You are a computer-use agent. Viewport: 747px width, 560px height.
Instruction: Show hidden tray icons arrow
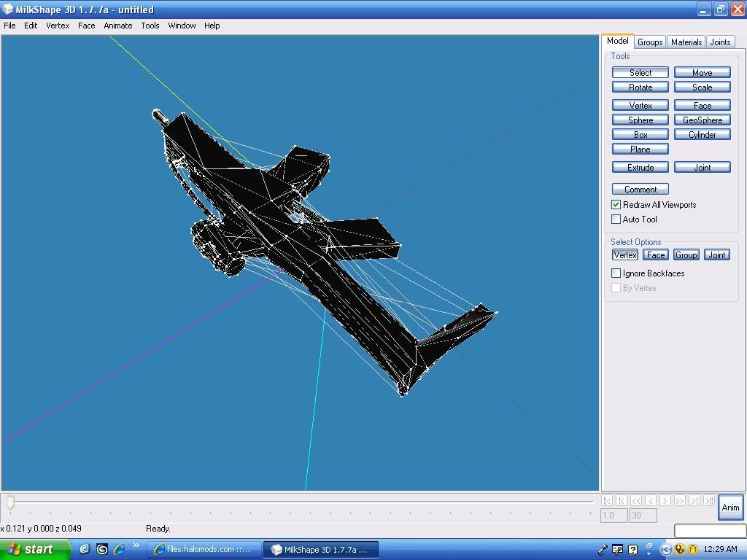click(665, 550)
